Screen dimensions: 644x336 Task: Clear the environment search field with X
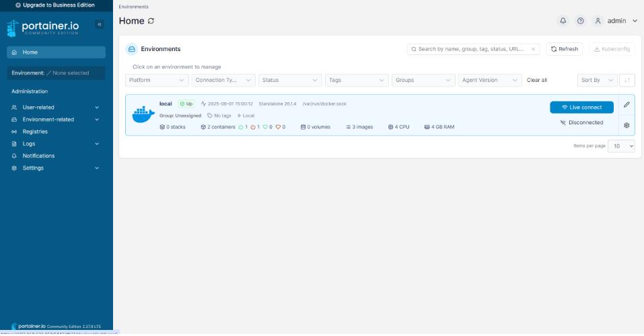533,49
